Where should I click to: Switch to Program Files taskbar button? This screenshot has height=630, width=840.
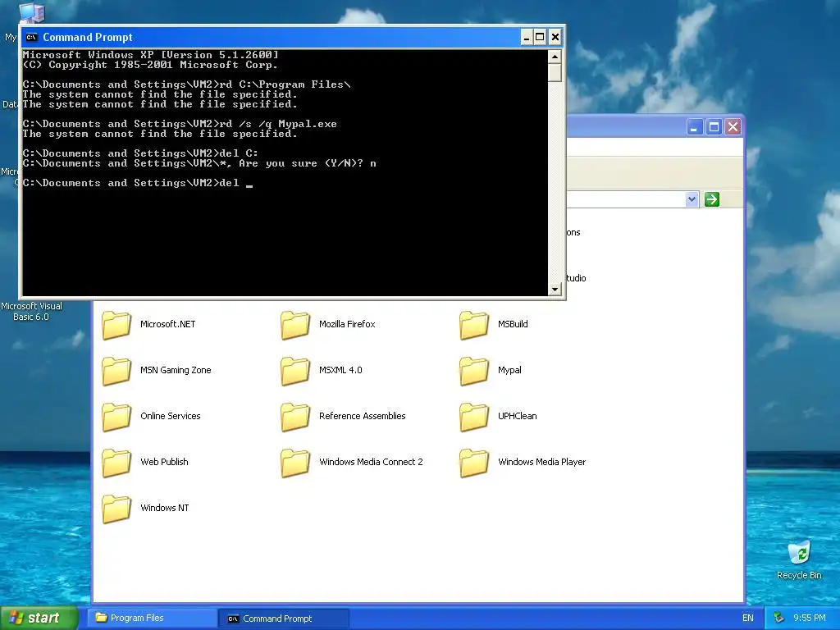152,618
